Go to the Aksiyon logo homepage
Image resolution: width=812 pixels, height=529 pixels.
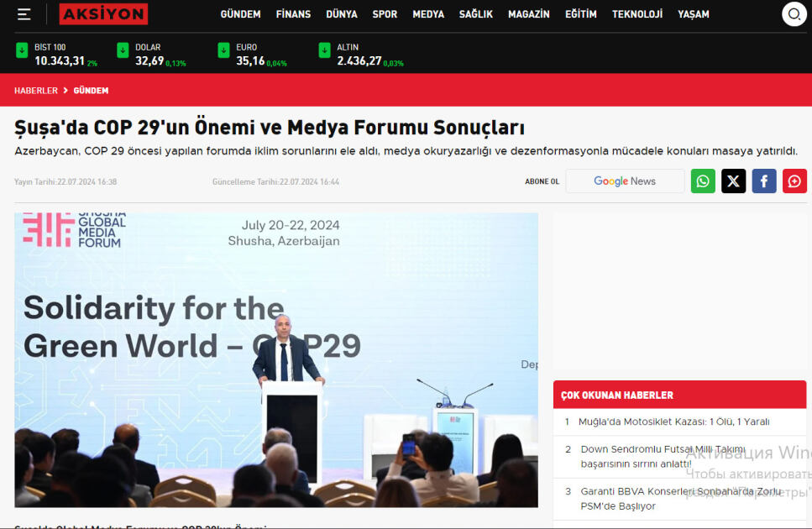[103, 14]
